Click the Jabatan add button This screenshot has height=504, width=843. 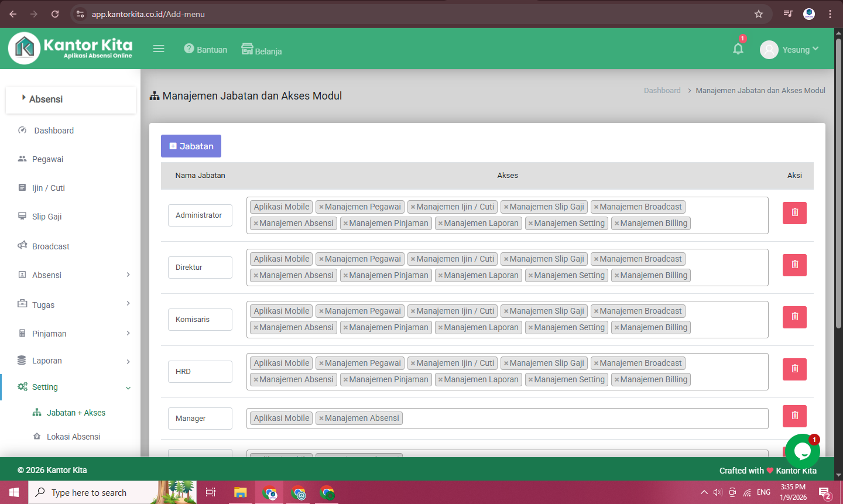tap(191, 146)
